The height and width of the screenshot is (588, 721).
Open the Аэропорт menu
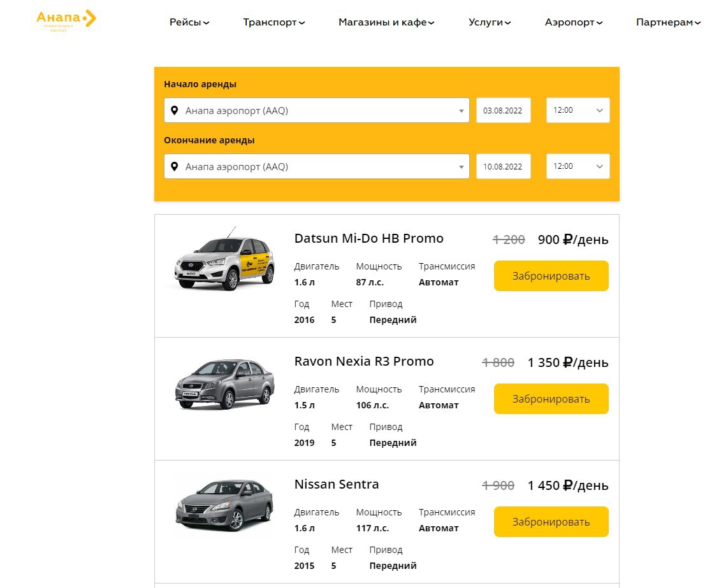click(574, 22)
